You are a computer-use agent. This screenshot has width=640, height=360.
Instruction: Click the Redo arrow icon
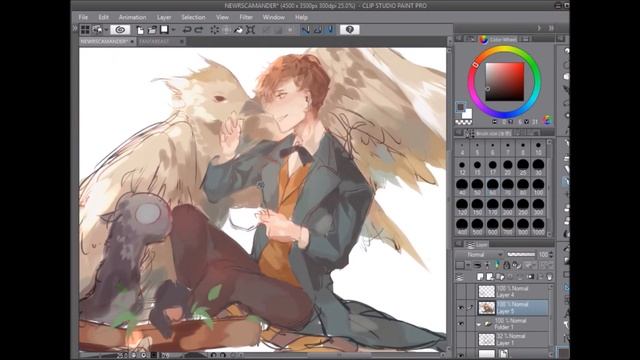pos(199,30)
